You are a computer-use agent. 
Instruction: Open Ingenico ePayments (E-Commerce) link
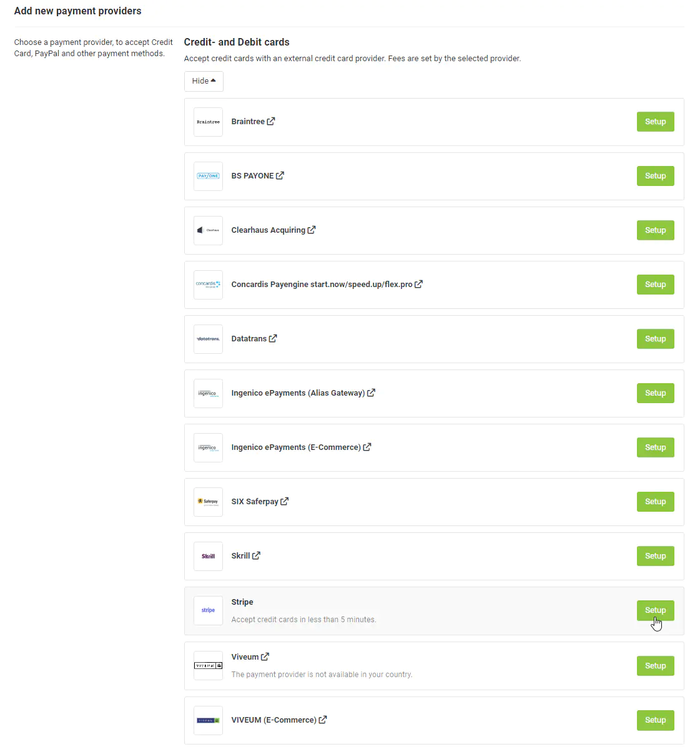(x=296, y=447)
